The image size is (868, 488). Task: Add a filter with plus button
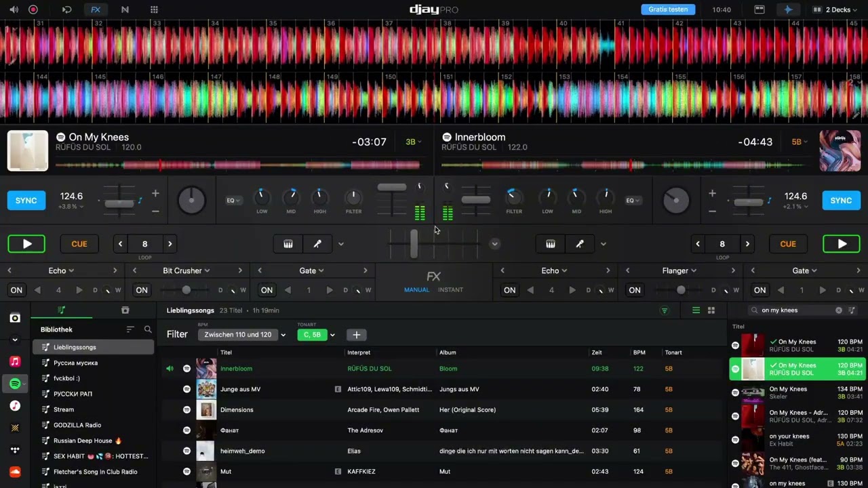(356, 334)
